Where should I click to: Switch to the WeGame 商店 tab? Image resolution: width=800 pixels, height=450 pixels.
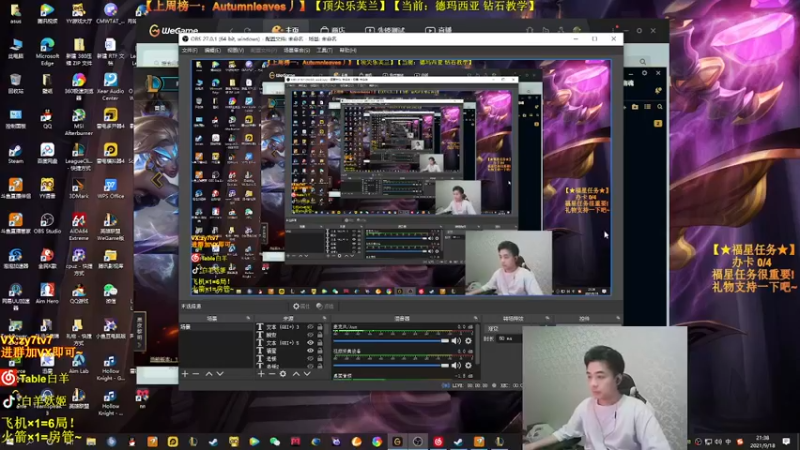point(333,30)
